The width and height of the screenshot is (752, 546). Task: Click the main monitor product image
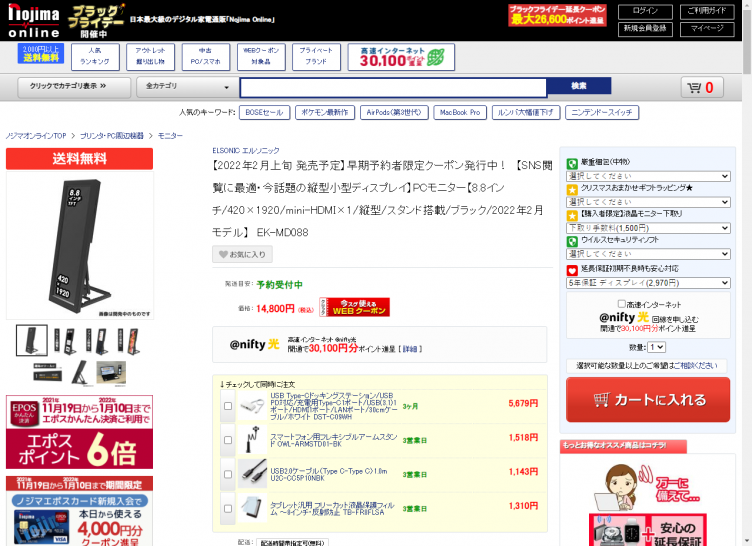pyautogui.click(x=80, y=245)
